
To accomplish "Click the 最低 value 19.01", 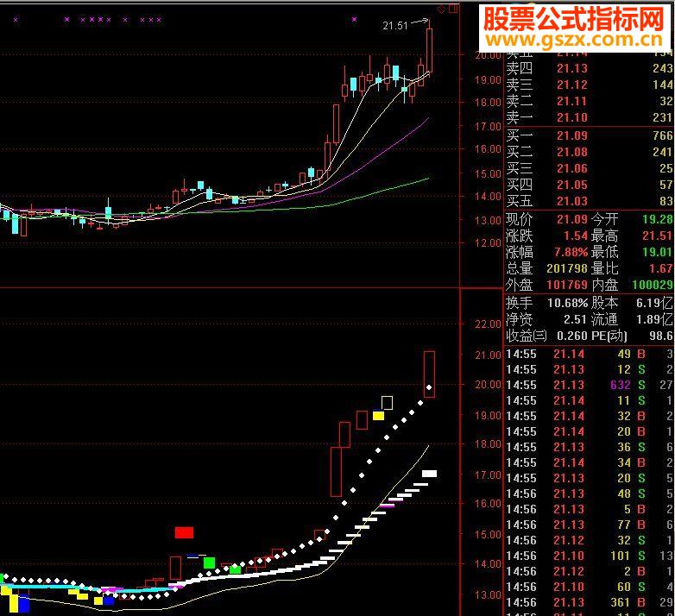I will click(x=658, y=252).
